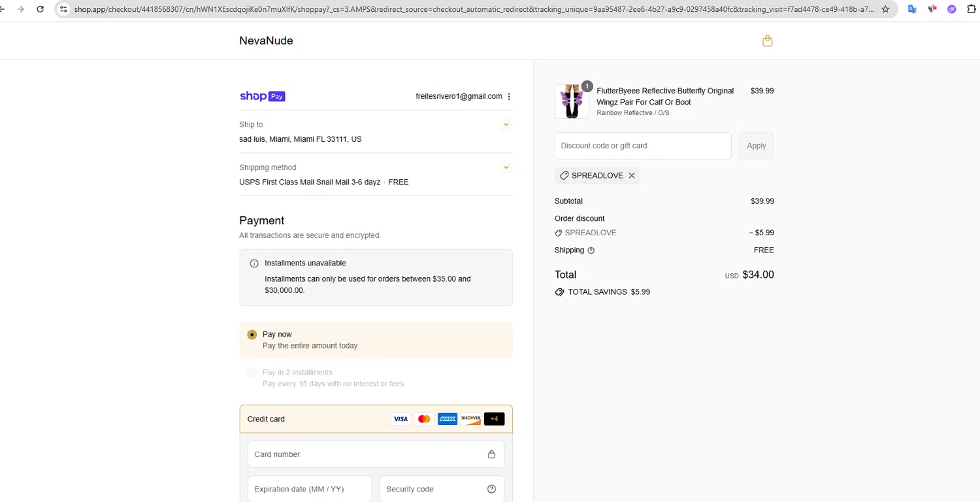Click the Shop Pay logo
980x502 pixels.
point(262,96)
